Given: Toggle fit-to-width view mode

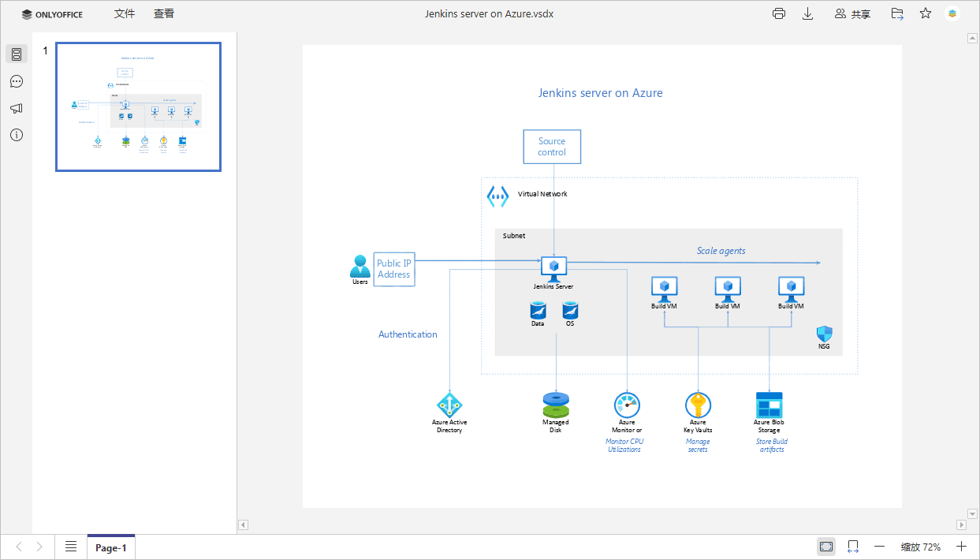Looking at the screenshot, I should click(852, 546).
